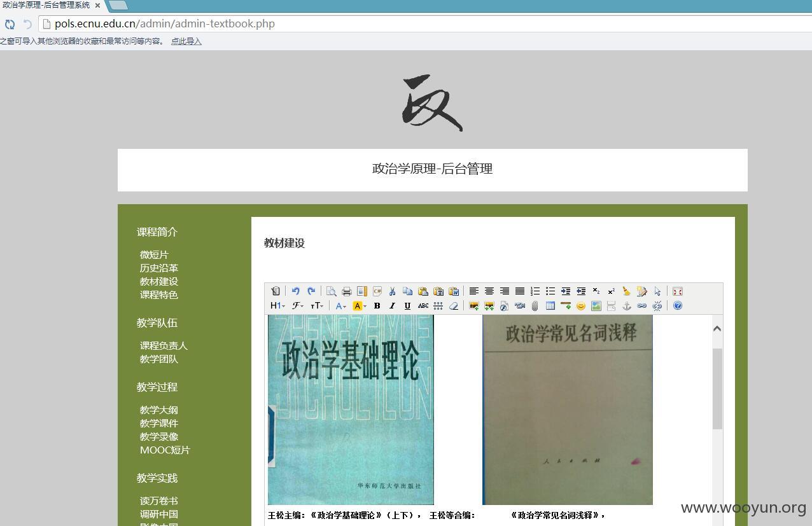Go to 教材建设 in sidebar
812x526 pixels.
(x=159, y=281)
